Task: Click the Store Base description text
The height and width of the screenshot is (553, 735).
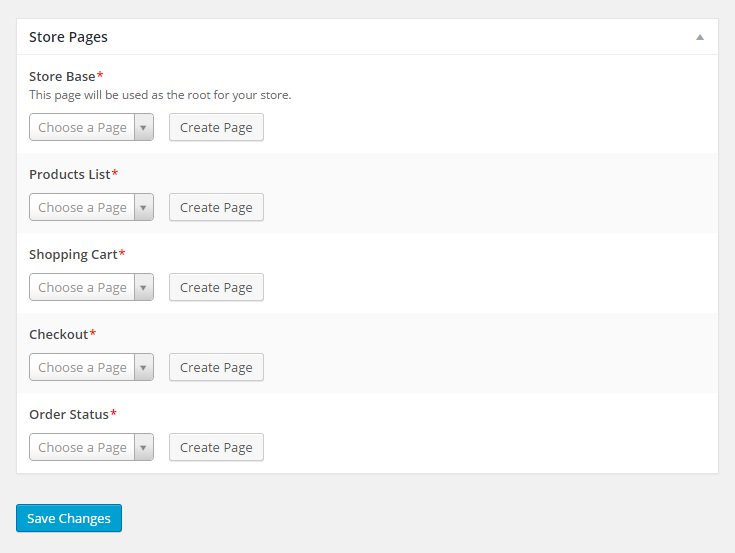Action: (x=160, y=95)
